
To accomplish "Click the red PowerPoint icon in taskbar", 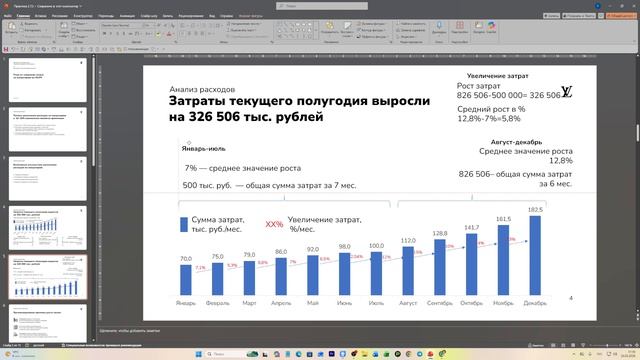I will coord(430,354).
